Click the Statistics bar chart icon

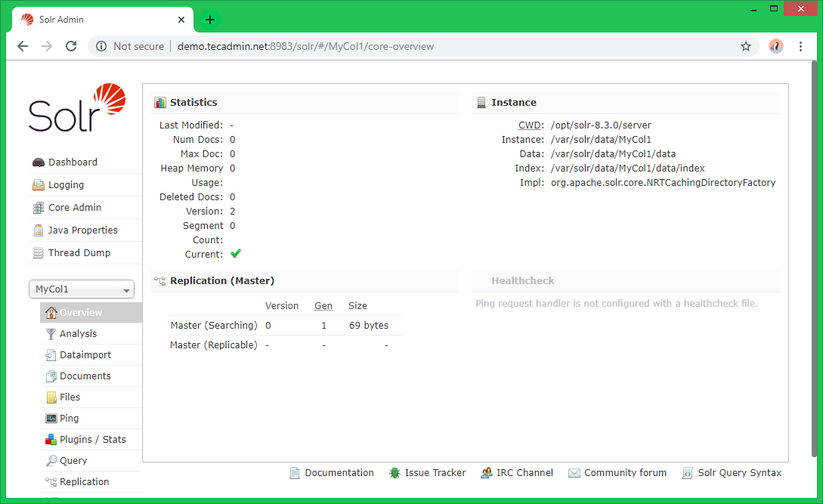point(160,102)
